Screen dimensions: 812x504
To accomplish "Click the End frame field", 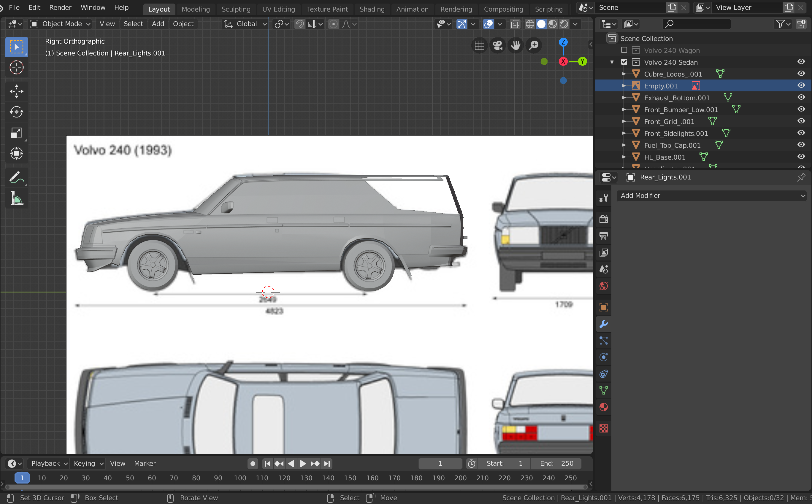I will point(556,464).
